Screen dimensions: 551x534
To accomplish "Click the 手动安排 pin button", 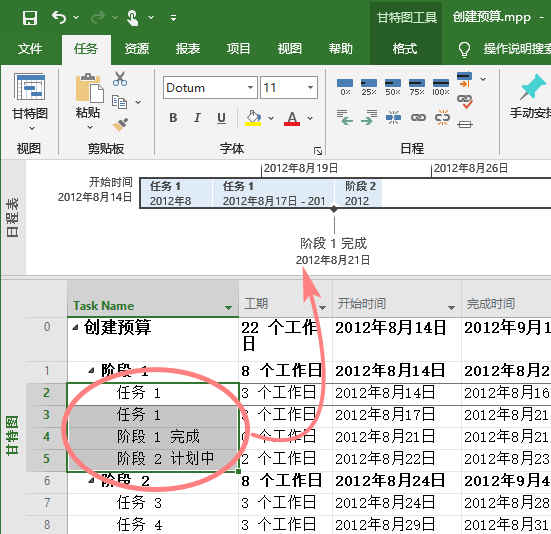I will 530,96.
